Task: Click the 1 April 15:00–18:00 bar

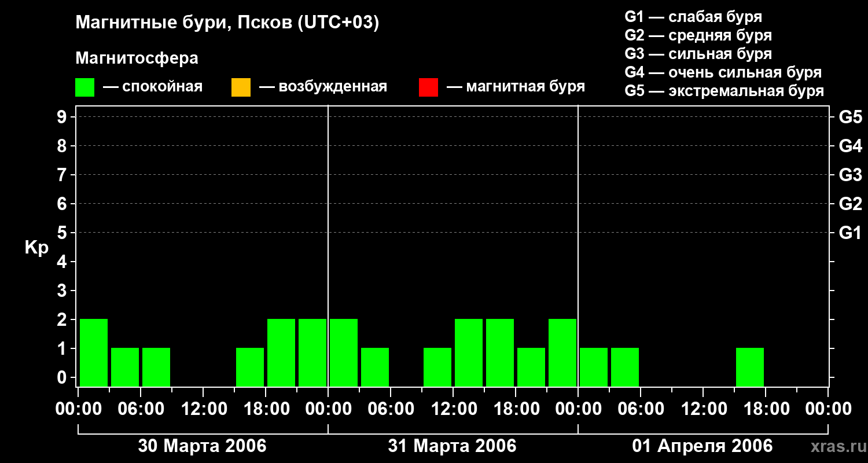Action: coord(750,367)
